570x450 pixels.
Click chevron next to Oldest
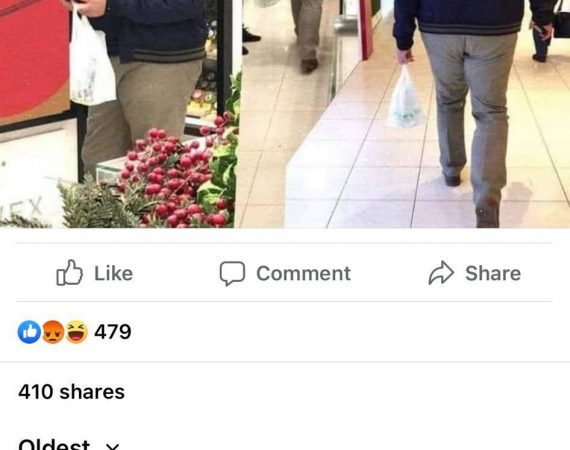click(x=112, y=446)
